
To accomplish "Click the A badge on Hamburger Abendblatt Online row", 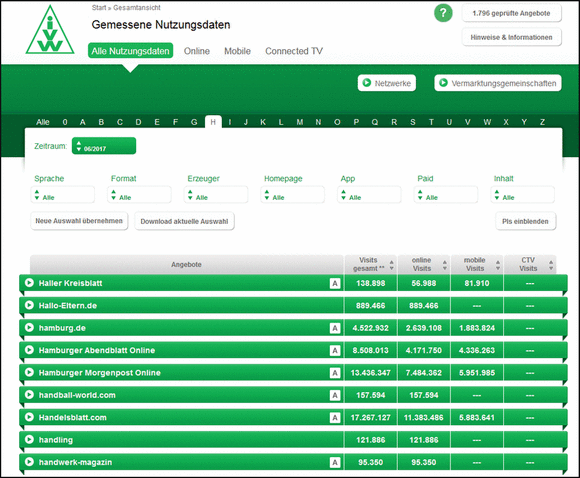I will point(335,350).
